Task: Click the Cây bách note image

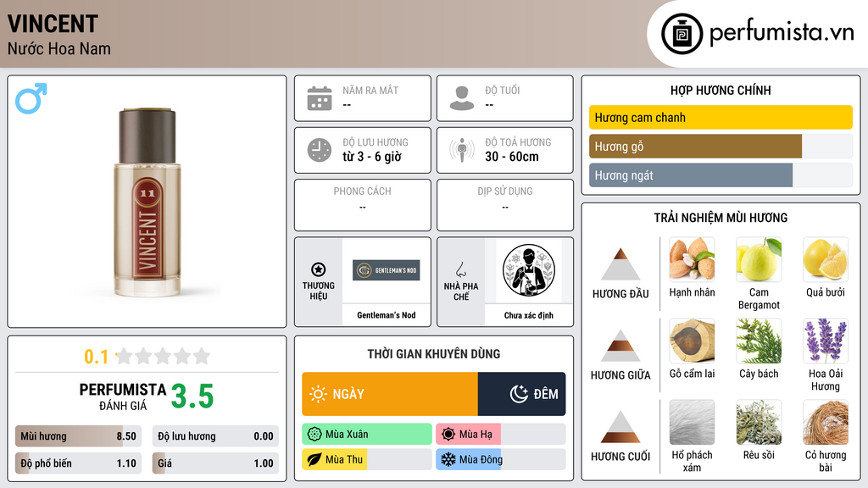Action: [x=759, y=341]
